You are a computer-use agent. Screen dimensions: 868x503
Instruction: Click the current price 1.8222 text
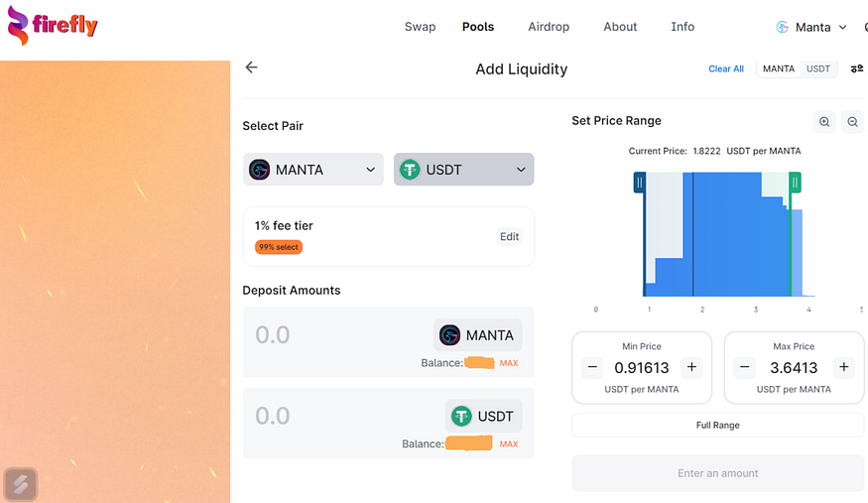707,151
